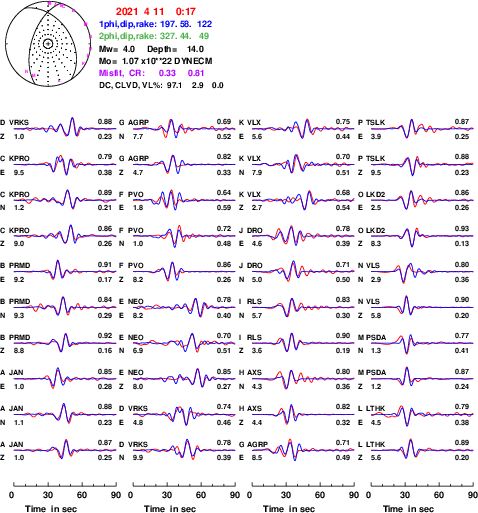Select the DRO E component waveform trace
Viewport: 478px width, 513px height.
[303, 236]
